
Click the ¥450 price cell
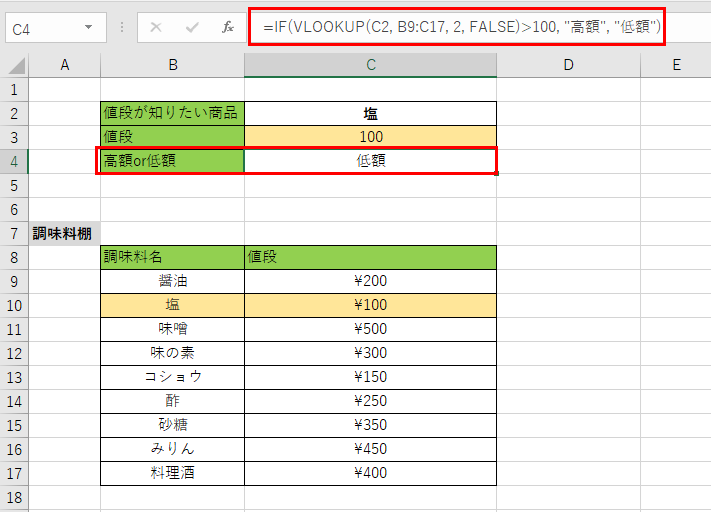(370, 449)
